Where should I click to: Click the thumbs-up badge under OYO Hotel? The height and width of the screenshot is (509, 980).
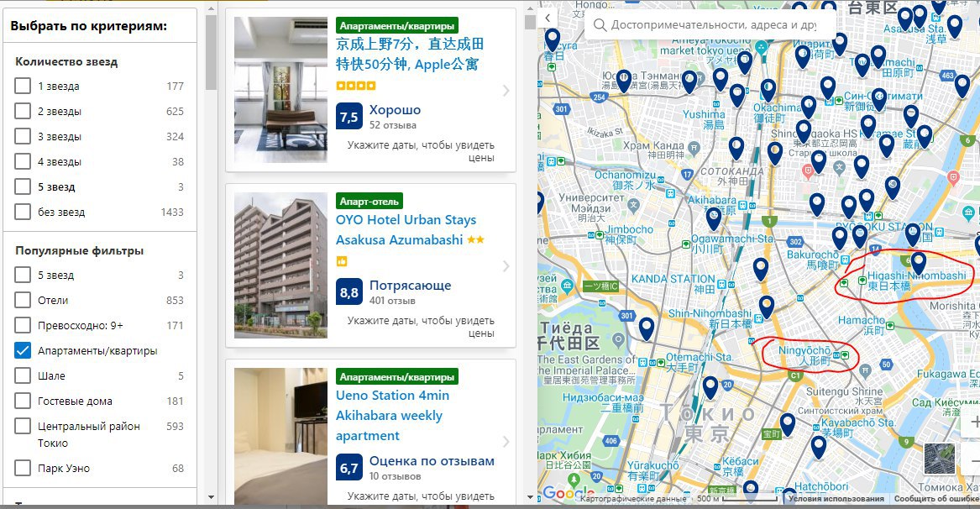coord(341,261)
